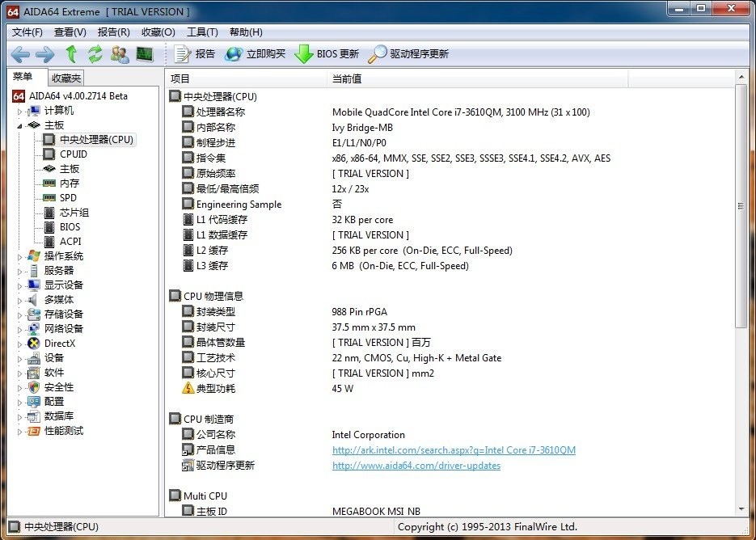Click the BIOS 更新 toolbar button

[327, 54]
